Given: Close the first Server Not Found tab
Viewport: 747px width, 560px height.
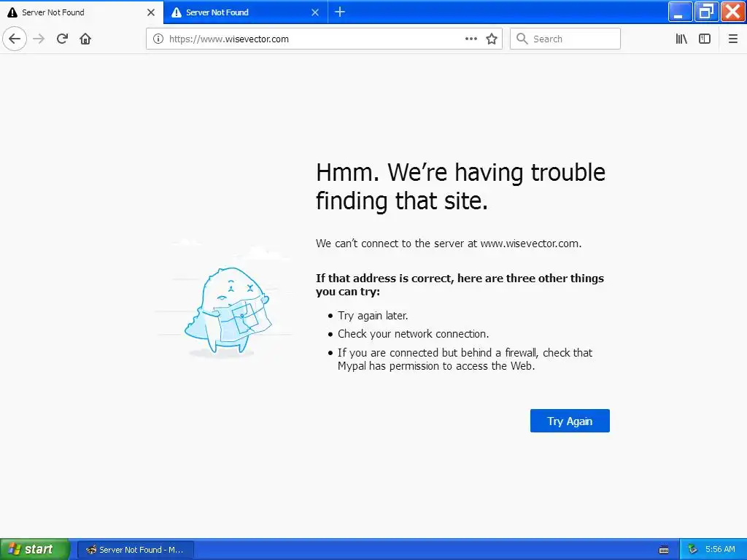Looking at the screenshot, I should click(151, 12).
